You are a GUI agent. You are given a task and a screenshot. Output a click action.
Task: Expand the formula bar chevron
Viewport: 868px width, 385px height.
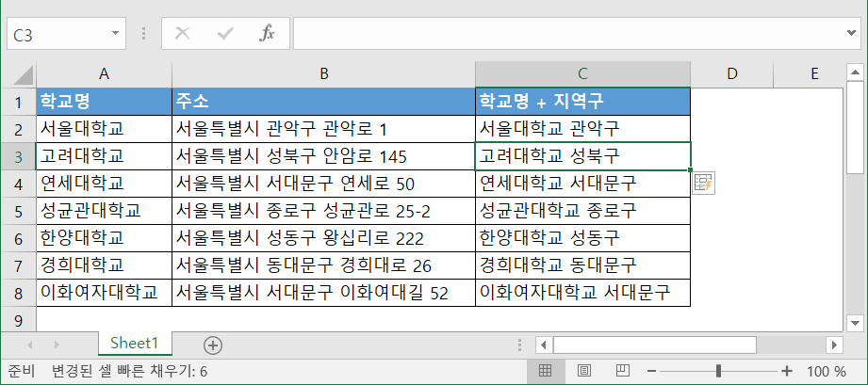pyautogui.click(x=852, y=33)
